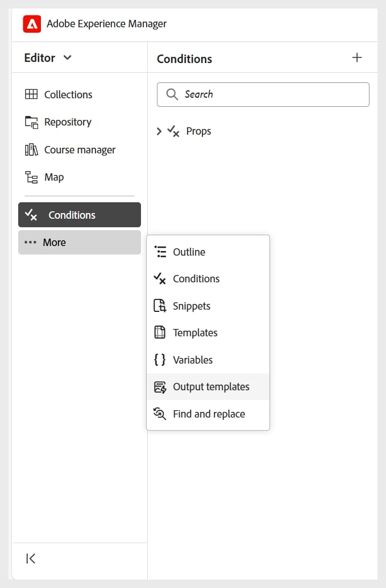Expand the Props tree item chevron
The width and height of the screenshot is (386, 588).
[x=159, y=131]
